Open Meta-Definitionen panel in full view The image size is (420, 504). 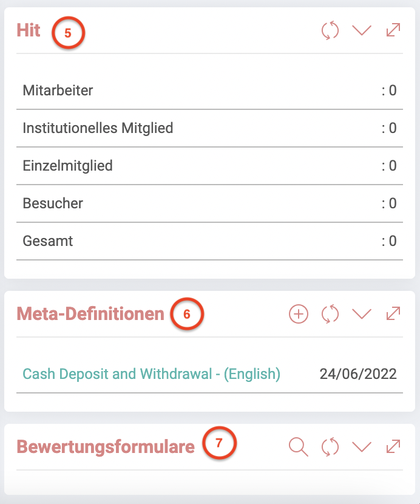393,313
